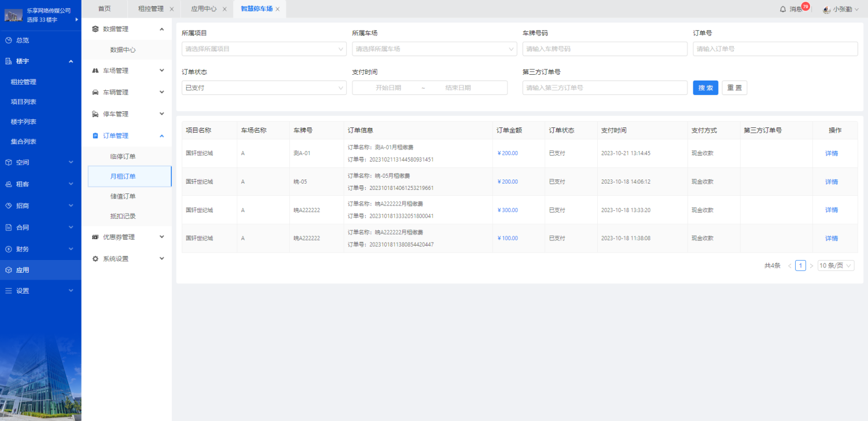Open 数据中心 menu item
This screenshot has height=421, width=868.
click(x=123, y=50)
